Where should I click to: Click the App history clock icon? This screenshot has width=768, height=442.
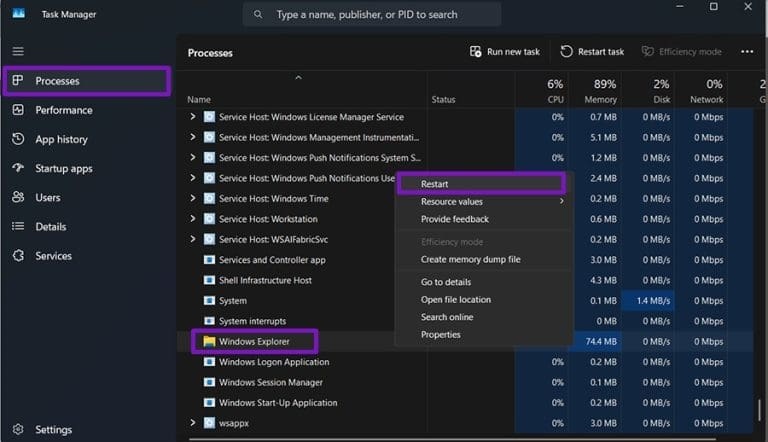18,139
